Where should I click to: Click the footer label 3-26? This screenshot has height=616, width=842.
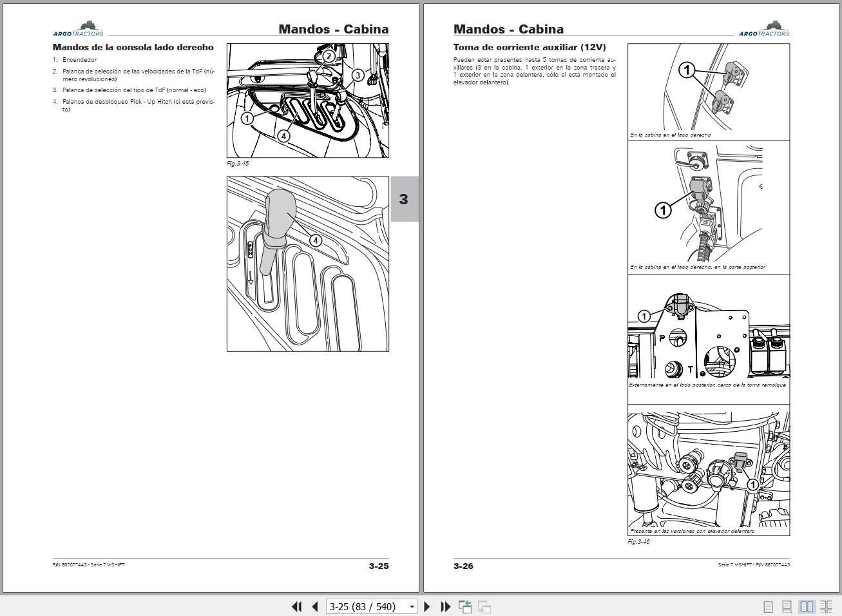pos(463,566)
